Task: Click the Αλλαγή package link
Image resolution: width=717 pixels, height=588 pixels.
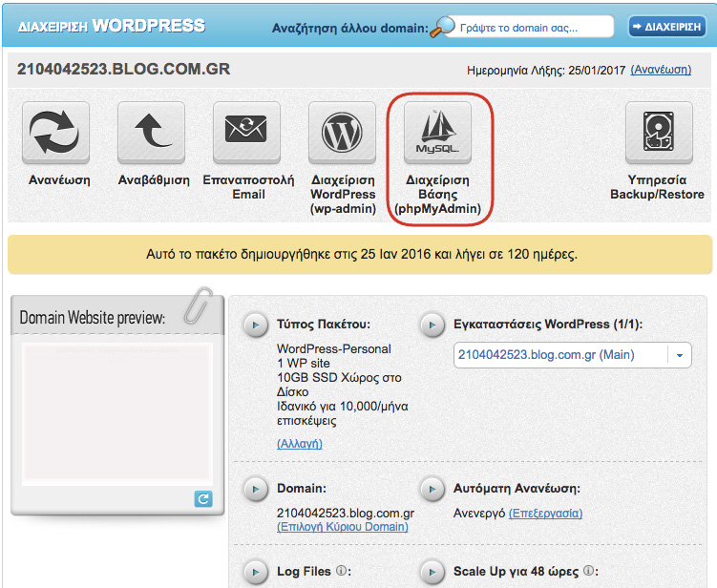Action: [x=300, y=444]
